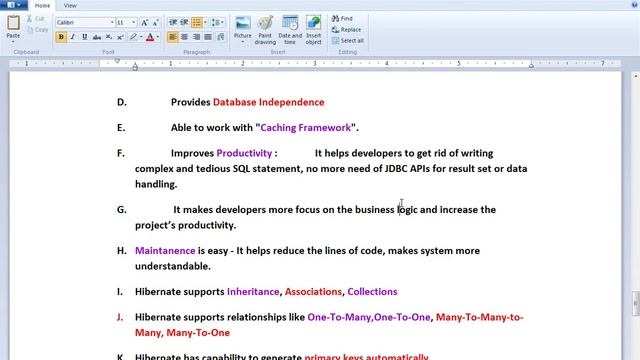Click the purple word 'Inheritance'
Screen dimensions: 640x360
(253, 291)
